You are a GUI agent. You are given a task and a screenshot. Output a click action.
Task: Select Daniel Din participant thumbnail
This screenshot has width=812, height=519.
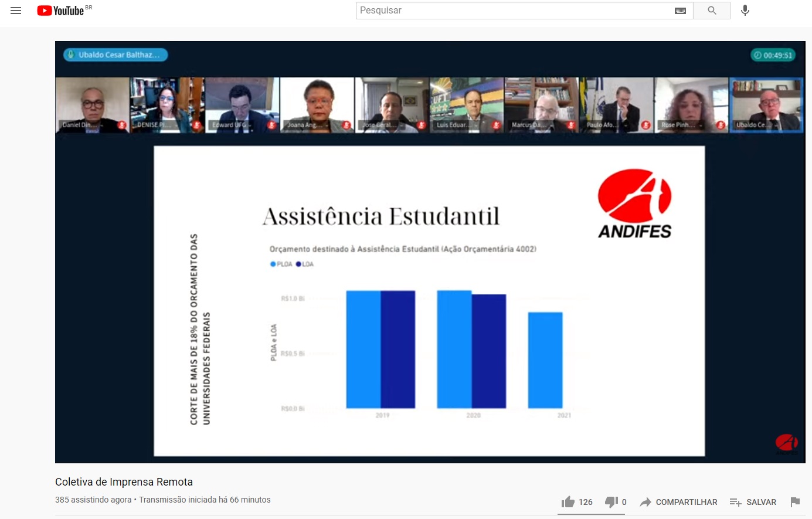(x=92, y=105)
